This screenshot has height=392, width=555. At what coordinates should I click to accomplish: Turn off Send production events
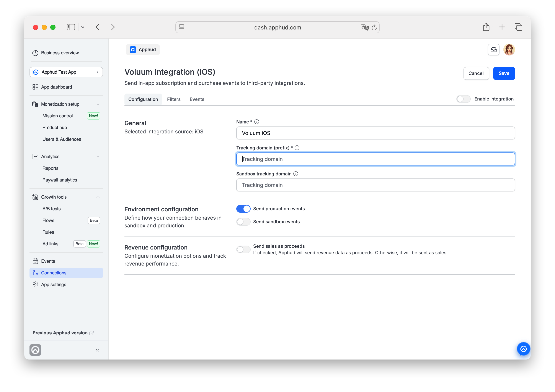[x=243, y=209]
